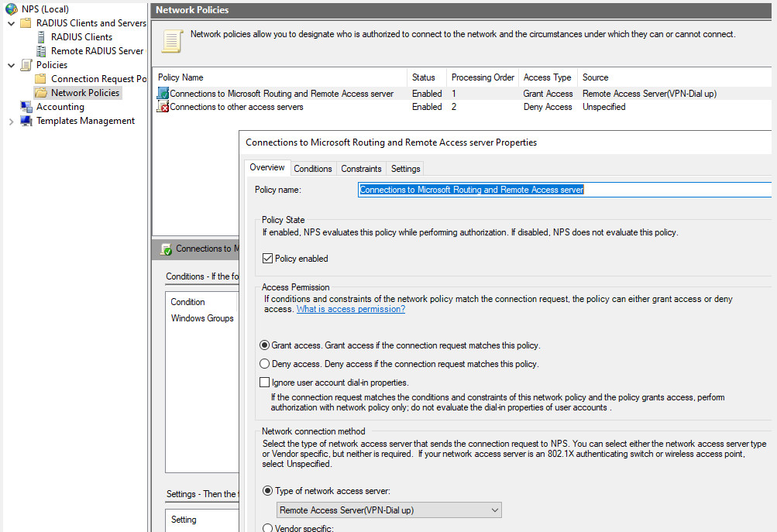Image resolution: width=777 pixels, height=532 pixels.
Task: Click the Remote RADIUS Server icon
Action: click(x=42, y=51)
